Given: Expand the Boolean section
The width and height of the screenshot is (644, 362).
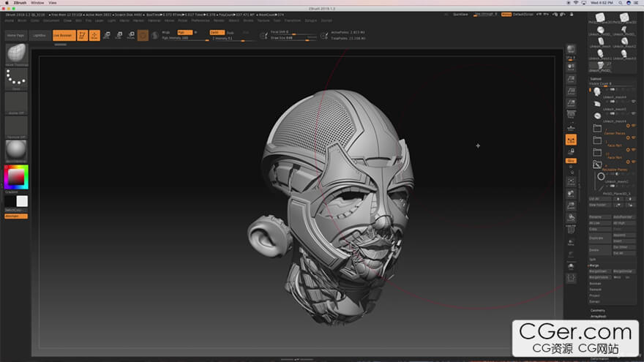Looking at the screenshot, I should point(596,284).
